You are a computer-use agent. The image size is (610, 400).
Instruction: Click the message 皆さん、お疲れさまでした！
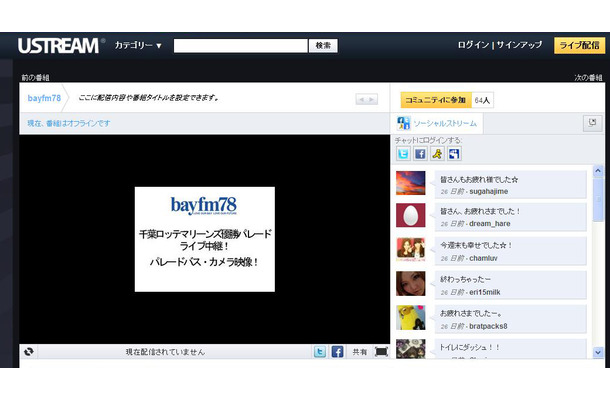click(480, 212)
